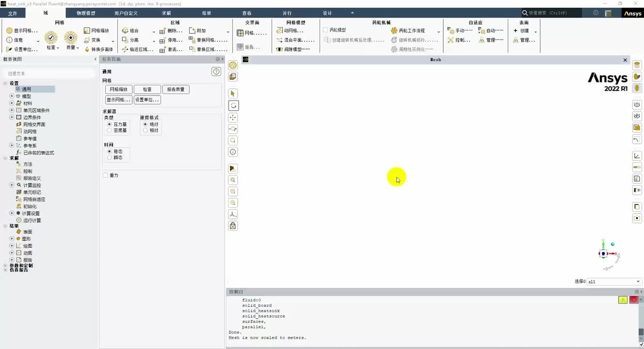Click the help question mark in the task page
Image resolution: width=644 pixels, height=349 pixels.
(x=216, y=72)
